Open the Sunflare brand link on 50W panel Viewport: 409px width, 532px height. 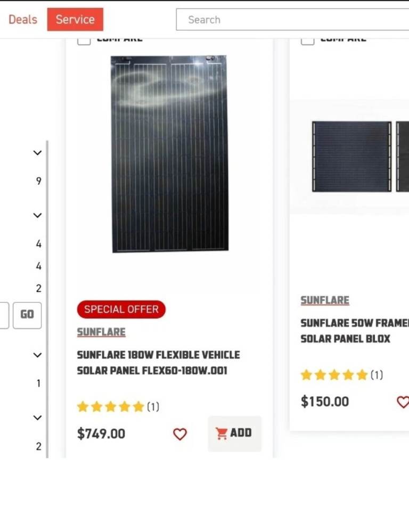(325, 300)
